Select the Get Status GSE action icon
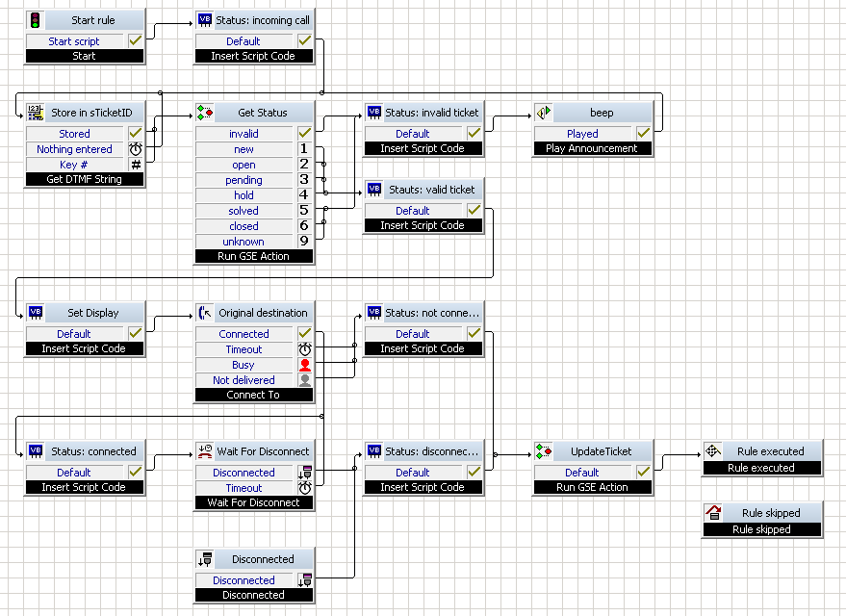Viewport: 846px width, 616px height. [x=204, y=113]
